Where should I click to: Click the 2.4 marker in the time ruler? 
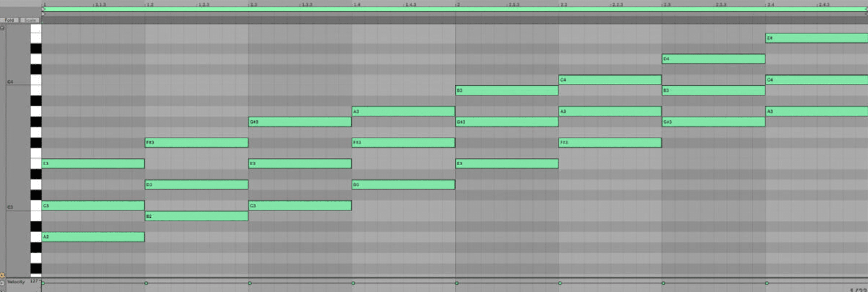[x=770, y=4]
